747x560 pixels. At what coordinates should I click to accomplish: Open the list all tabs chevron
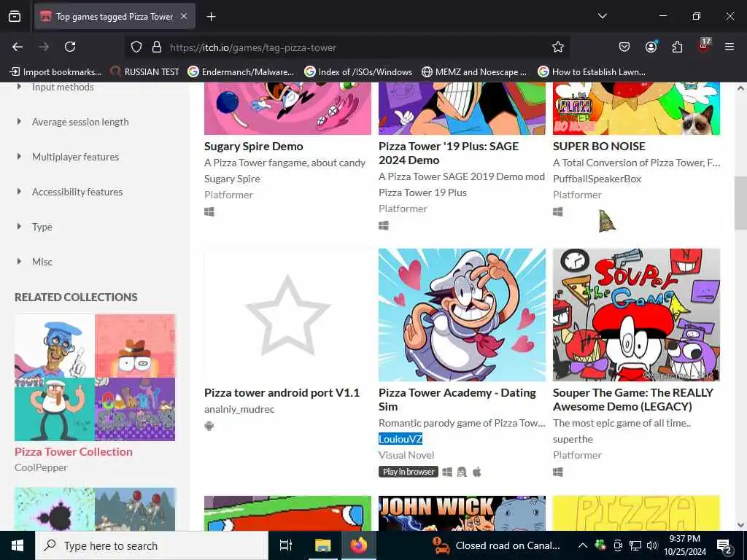coord(603,16)
